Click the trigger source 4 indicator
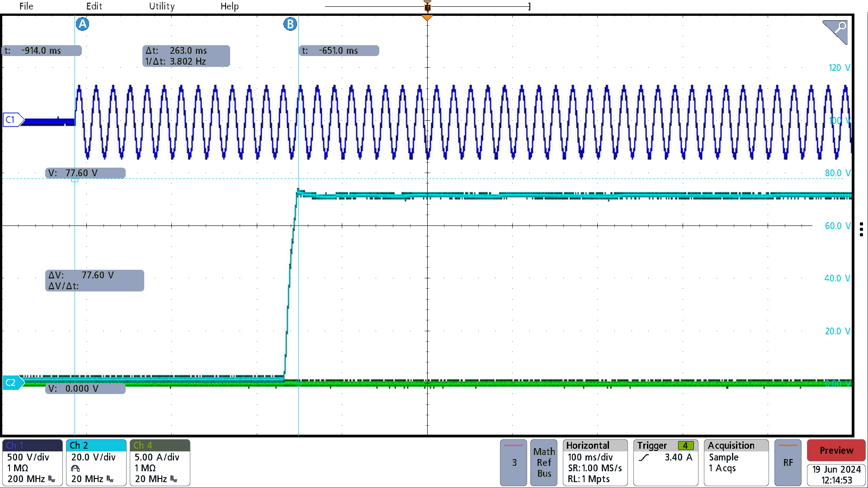 click(x=685, y=446)
